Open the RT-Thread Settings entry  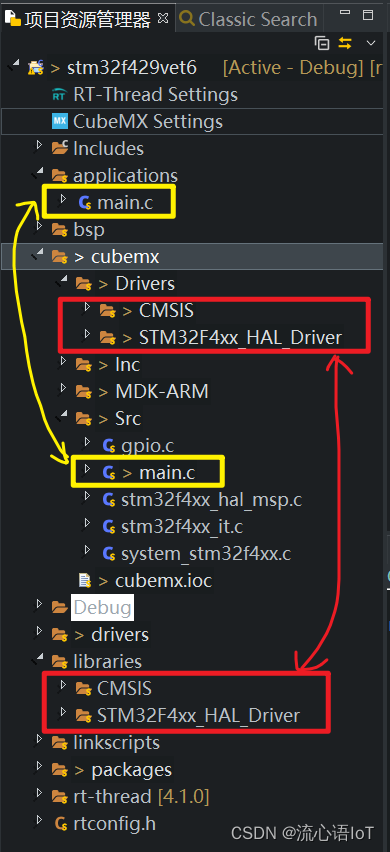point(155,95)
